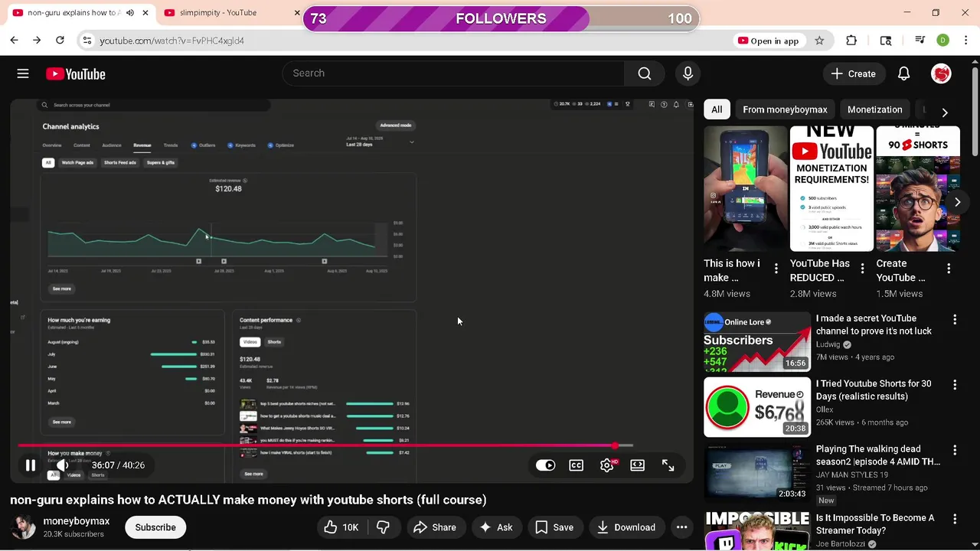Open options for secret YouTube channel video
980x551 pixels.
tap(955, 319)
